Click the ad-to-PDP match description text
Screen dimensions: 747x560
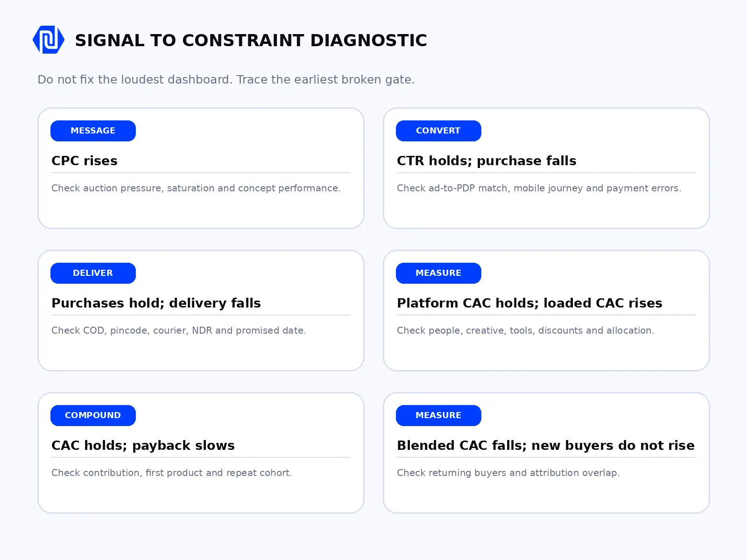(x=539, y=188)
